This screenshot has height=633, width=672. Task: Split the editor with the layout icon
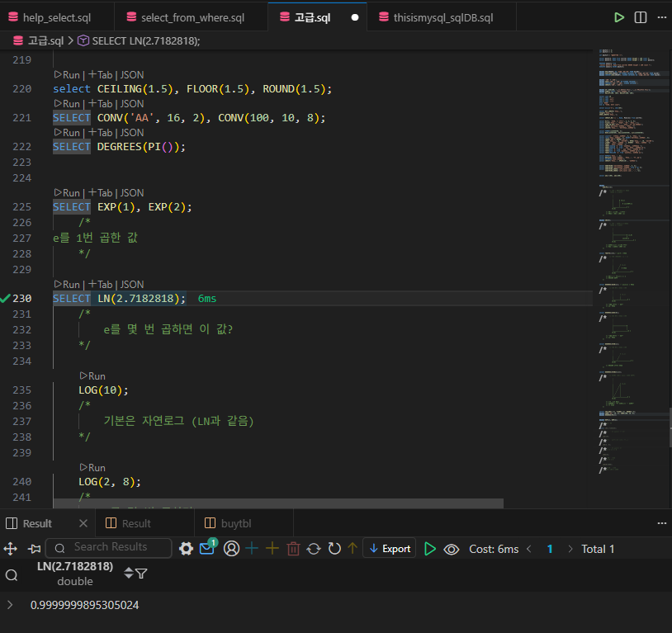(641, 17)
